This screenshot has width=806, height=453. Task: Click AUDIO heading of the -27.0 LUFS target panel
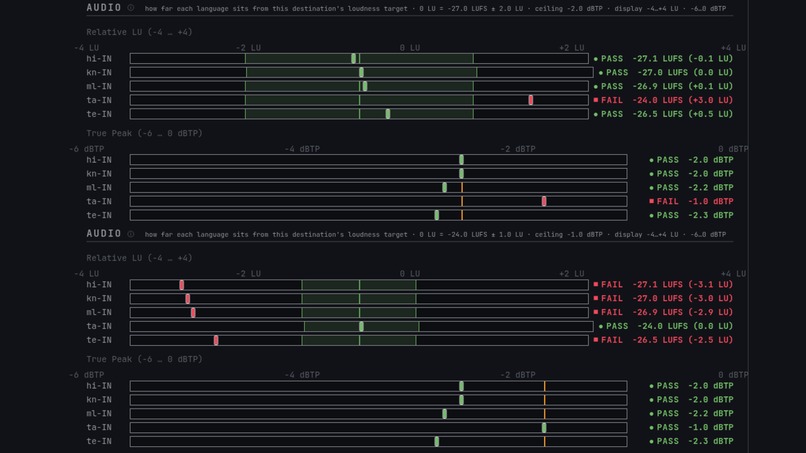point(104,8)
